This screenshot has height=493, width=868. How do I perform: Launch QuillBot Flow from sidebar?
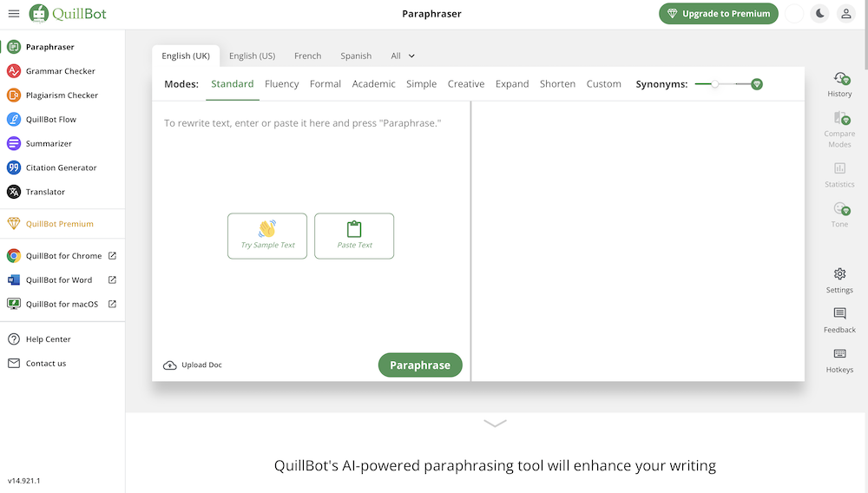click(x=50, y=120)
